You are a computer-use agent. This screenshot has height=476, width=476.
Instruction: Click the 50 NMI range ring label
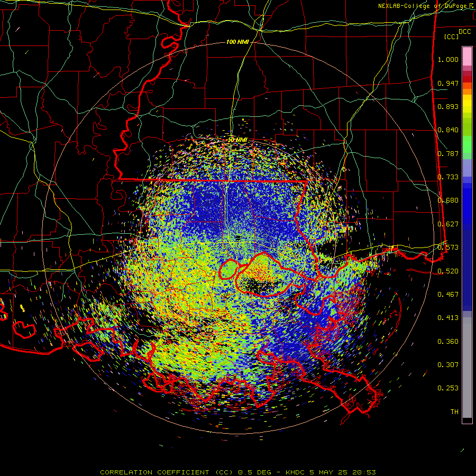(x=237, y=140)
